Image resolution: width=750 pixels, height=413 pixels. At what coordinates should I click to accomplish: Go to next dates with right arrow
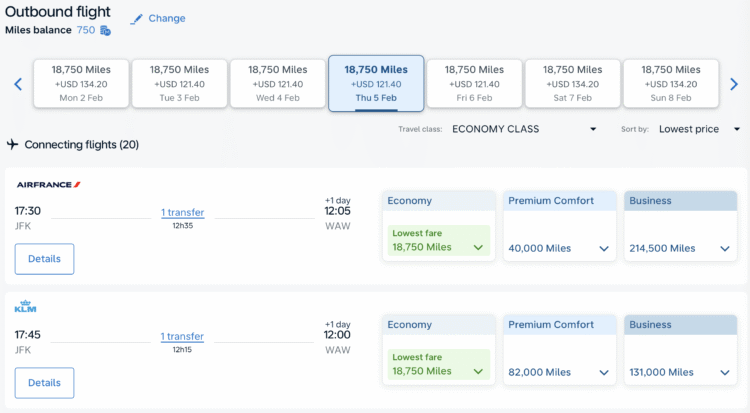(733, 84)
